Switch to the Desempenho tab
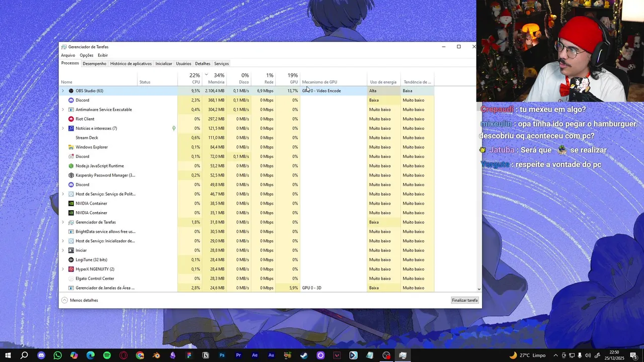Viewport: 644px width, 362px height. coord(95,64)
